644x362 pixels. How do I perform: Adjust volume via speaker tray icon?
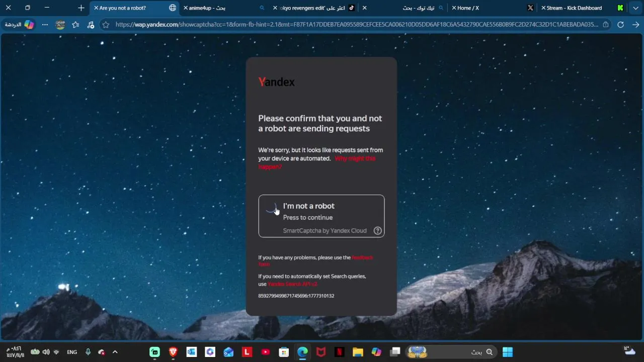(x=46, y=352)
